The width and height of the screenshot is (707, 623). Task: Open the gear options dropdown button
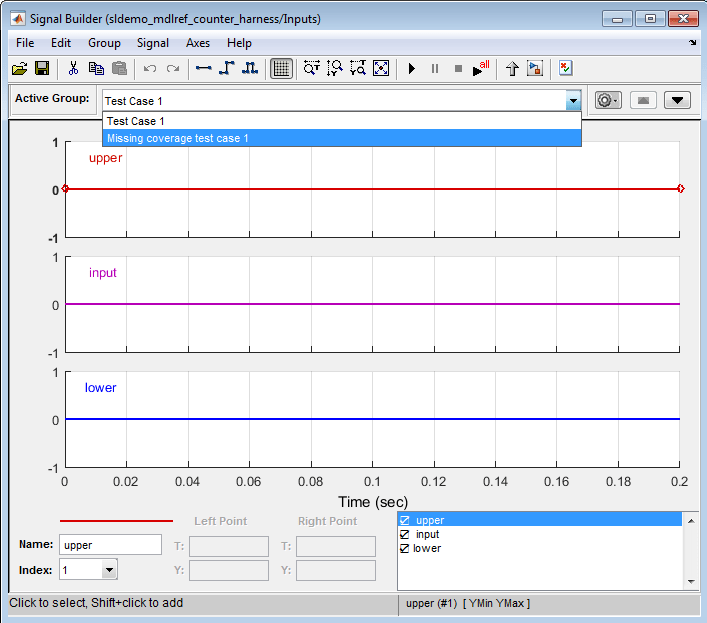(x=608, y=100)
